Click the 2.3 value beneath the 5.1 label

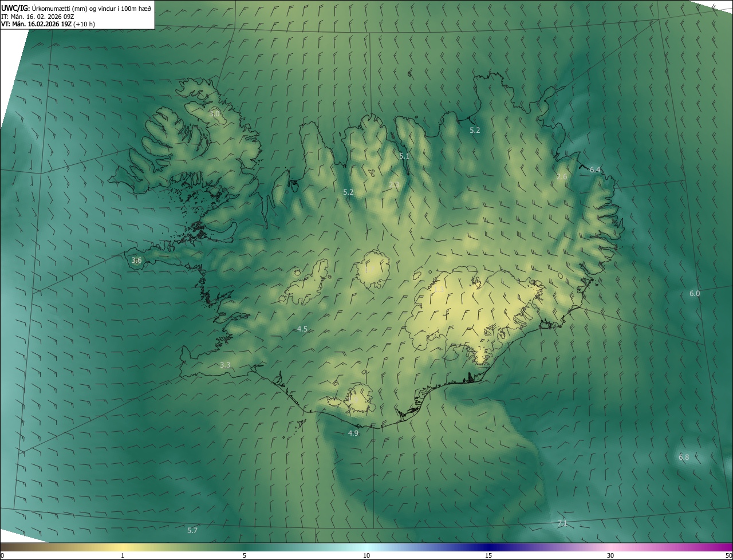394,184
